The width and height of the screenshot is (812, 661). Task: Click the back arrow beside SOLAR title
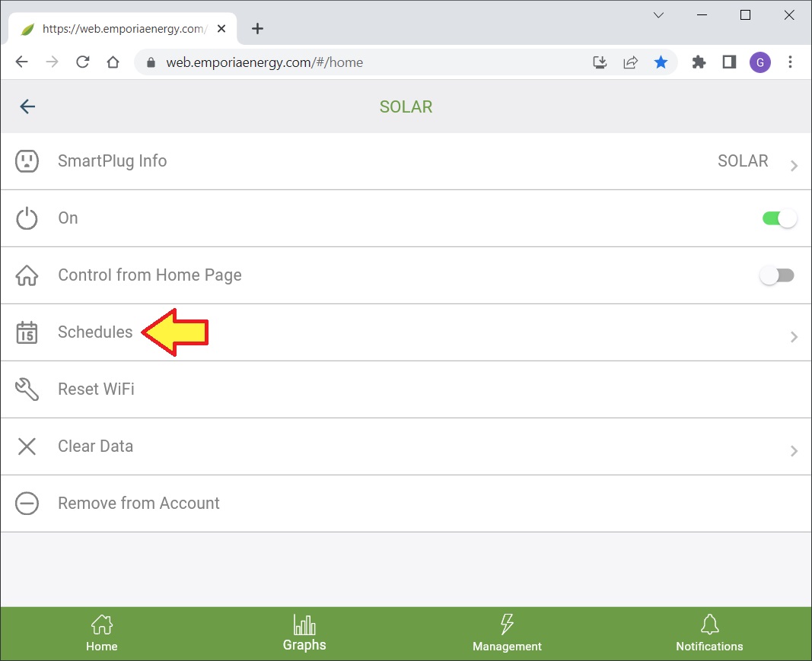click(x=27, y=106)
